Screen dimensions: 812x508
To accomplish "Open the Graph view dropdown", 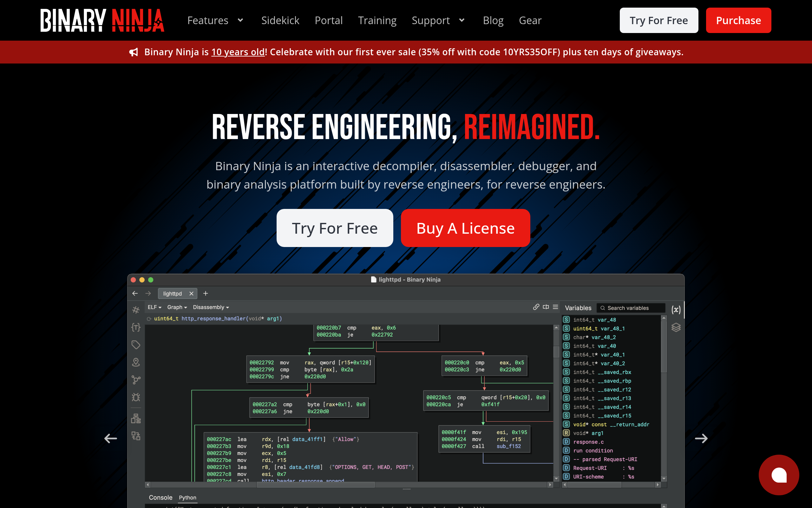I will (x=177, y=307).
